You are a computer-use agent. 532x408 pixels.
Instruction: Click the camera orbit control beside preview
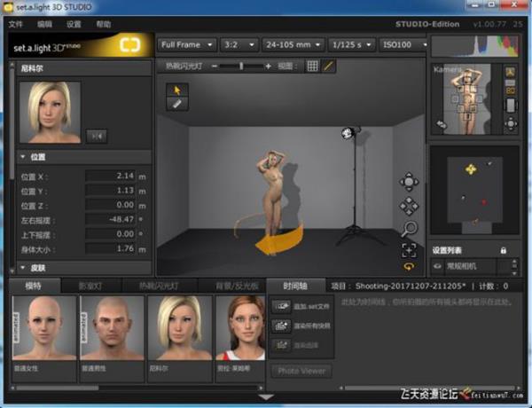(511, 124)
